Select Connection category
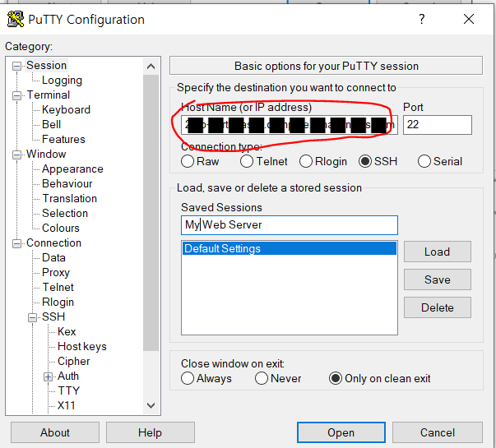Image resolution: width=496 pixels, height=448 pixels. pos(53,242)
